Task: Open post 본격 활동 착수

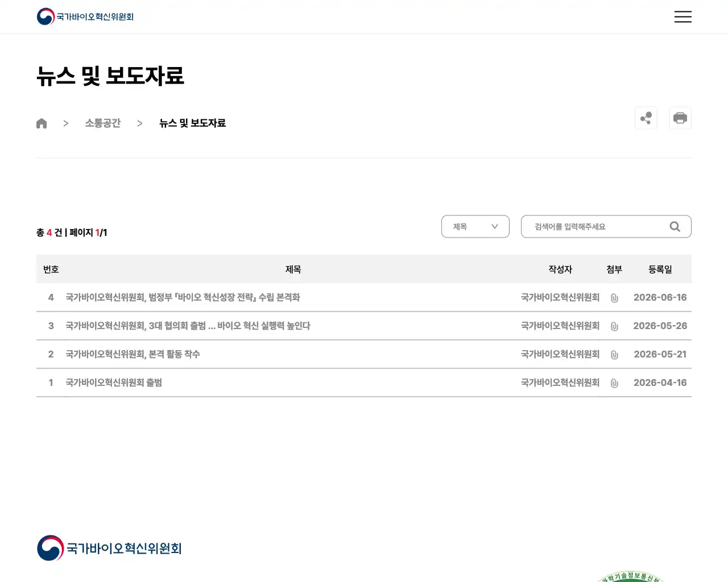Action: 133,354
